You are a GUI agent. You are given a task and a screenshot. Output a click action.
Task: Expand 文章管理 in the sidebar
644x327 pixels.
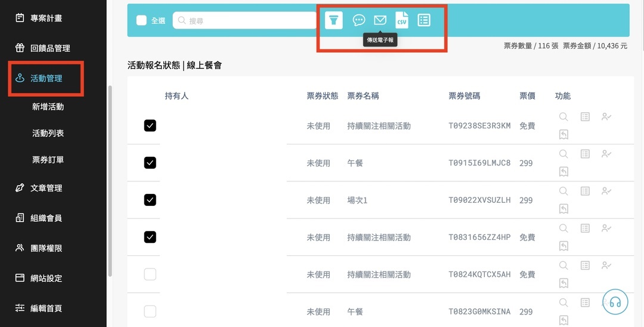46,188
